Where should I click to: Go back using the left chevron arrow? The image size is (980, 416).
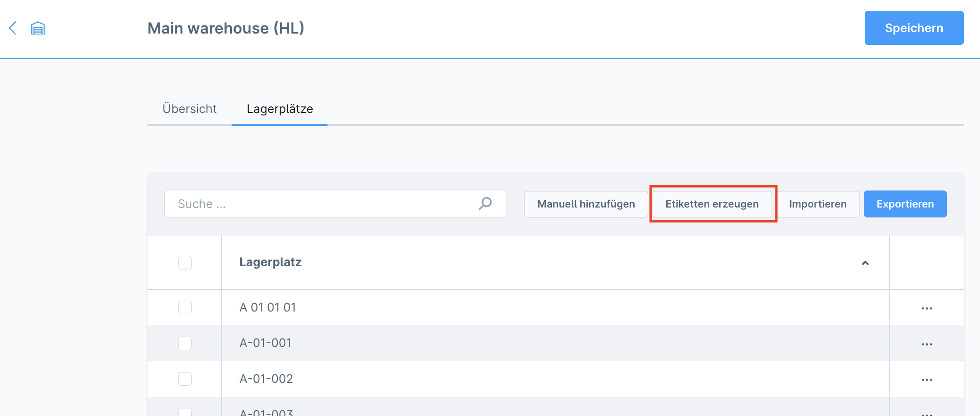click(13, 28)
